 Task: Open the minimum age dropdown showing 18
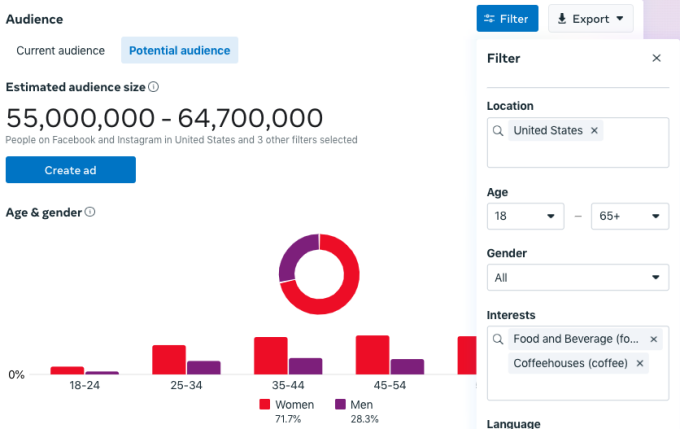[526, 216]
